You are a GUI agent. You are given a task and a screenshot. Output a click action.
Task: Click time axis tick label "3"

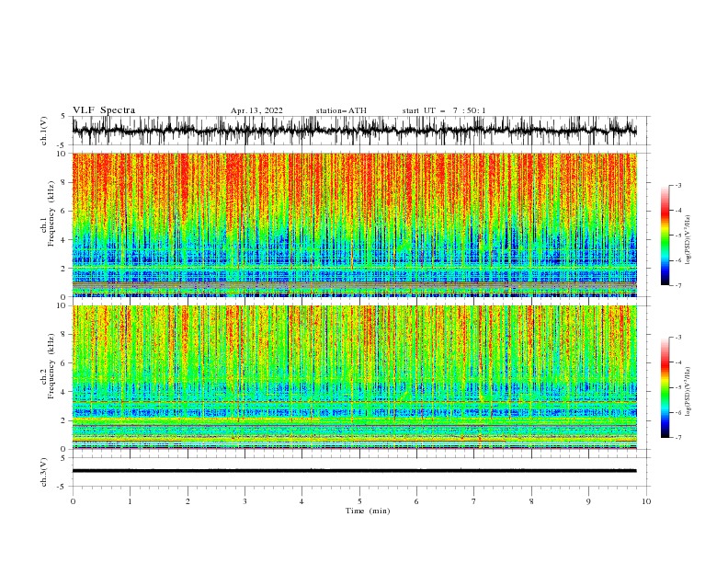(x=245, y=501)
